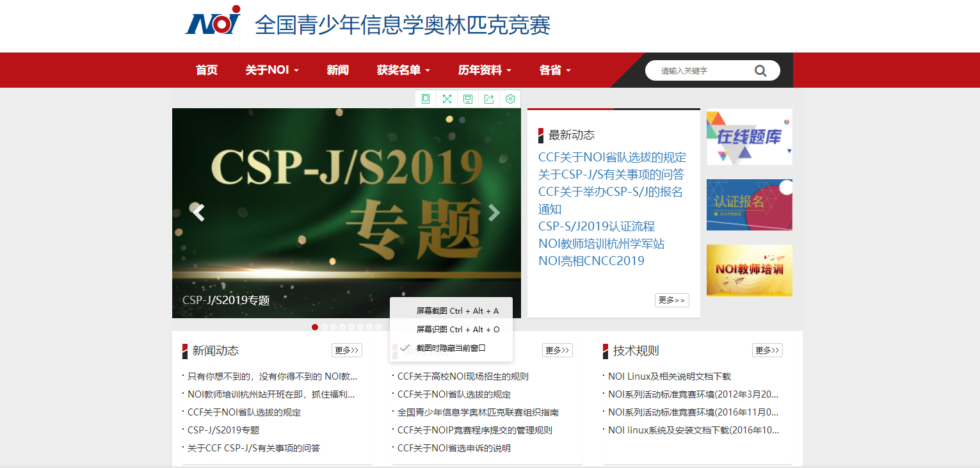Screen dimensions: 980x468
Task: Open the CSP-S/J2019认证流程 link
Action: [x=598, y=226]
